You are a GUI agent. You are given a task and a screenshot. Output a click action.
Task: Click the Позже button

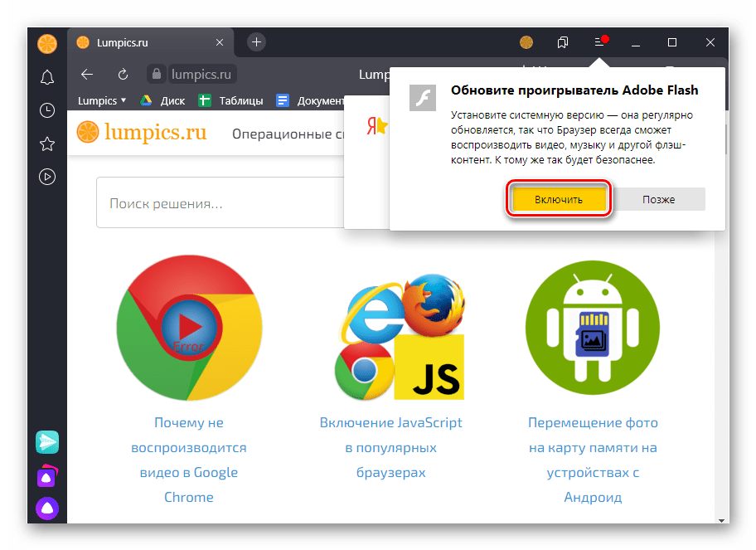click(x=658, y=200)
